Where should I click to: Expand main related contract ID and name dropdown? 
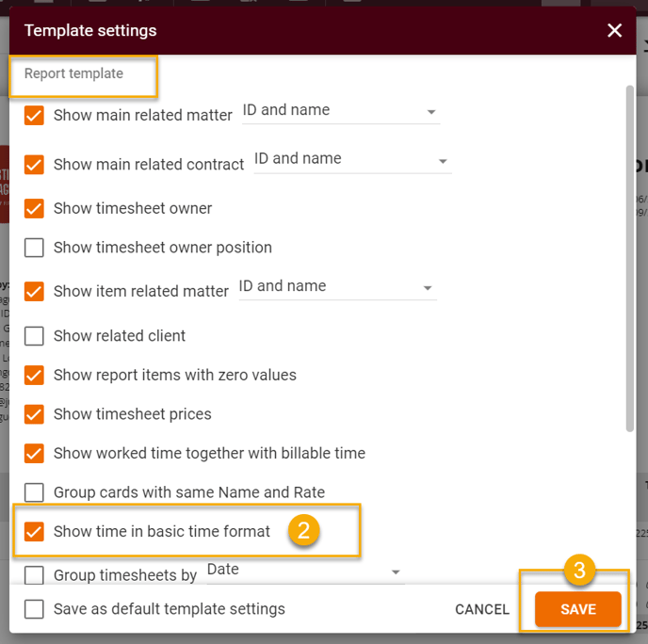coord(352,160)
